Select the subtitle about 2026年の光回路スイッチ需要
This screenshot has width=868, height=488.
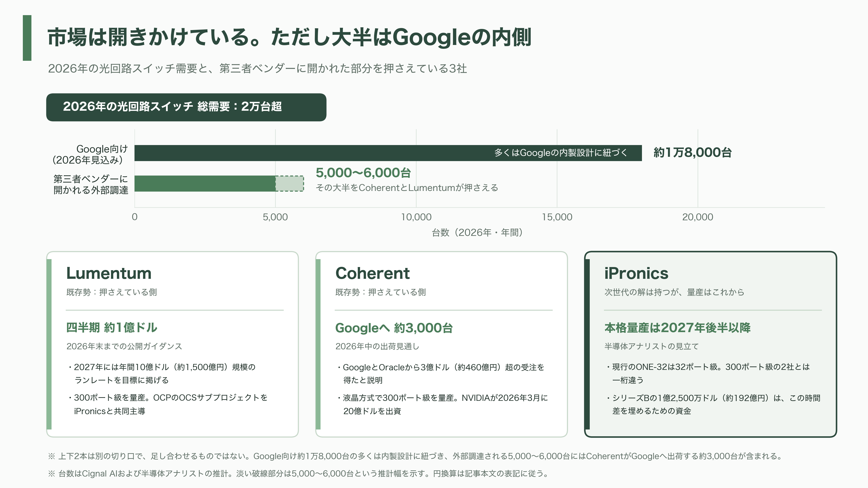(x=257, y=68)
